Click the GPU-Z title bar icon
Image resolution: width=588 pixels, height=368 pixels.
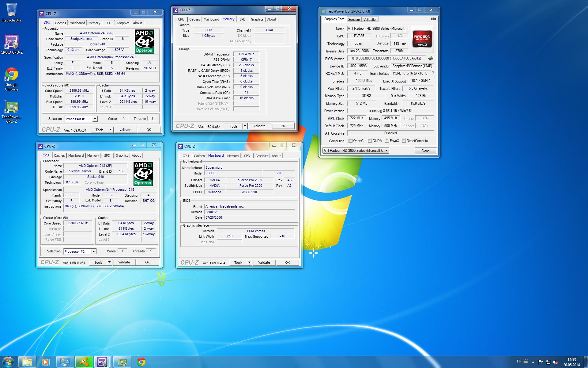323,11
